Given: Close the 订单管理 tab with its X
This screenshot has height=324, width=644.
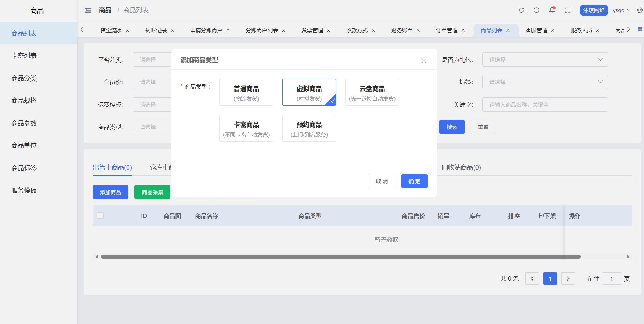Looking at the screenshot, I should click(x=463, y=31).
